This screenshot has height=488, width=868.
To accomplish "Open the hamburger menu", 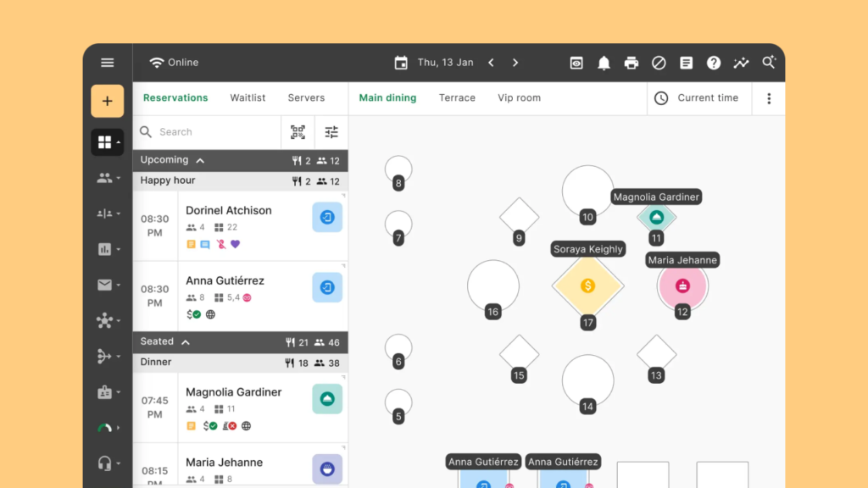I will (x=107, y=63).
